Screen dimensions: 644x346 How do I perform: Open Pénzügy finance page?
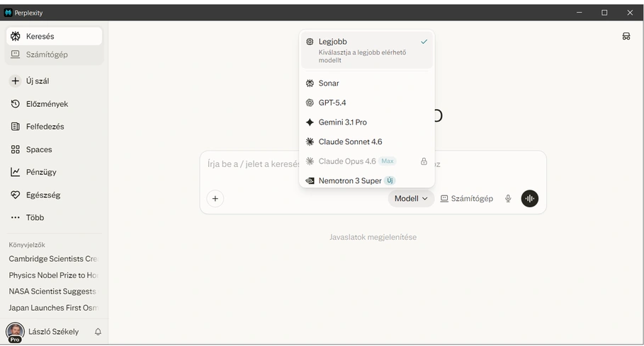pos(34,172)
